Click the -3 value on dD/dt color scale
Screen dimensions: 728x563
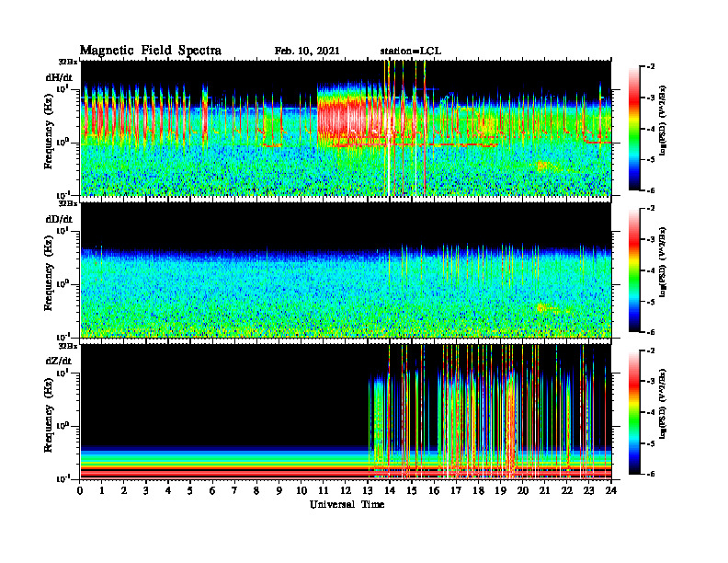coord(651,240)
